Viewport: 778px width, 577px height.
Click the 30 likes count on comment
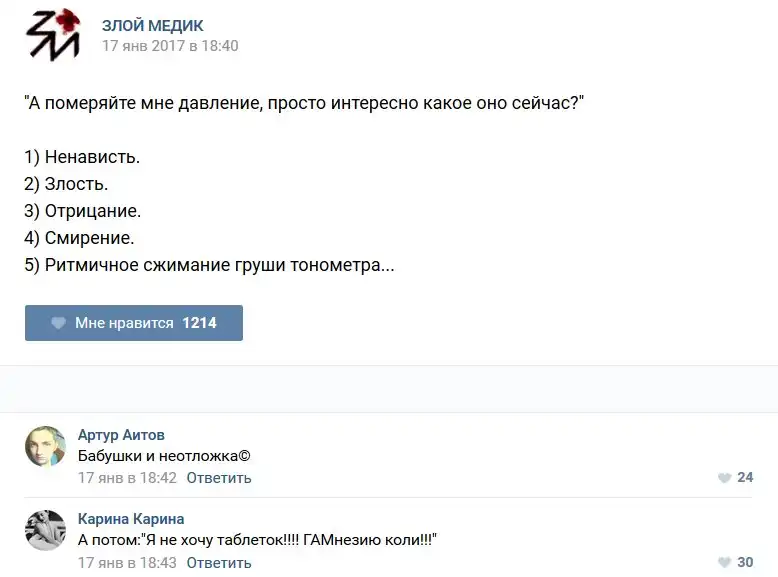pos(745,563)
